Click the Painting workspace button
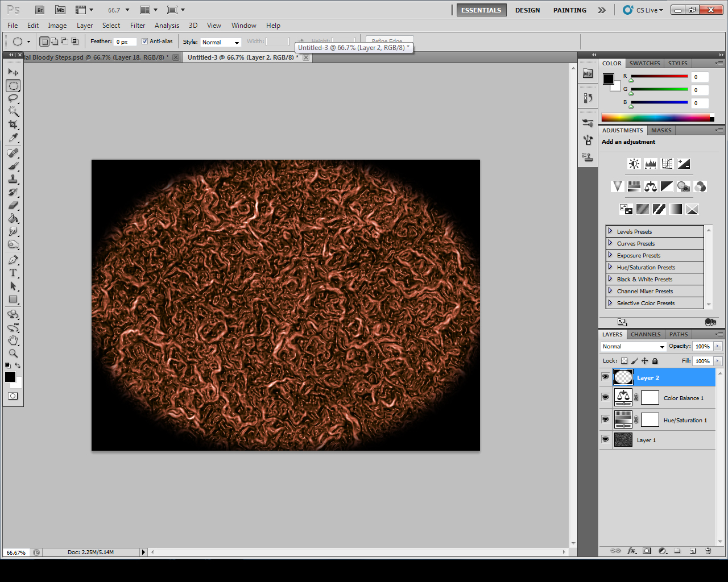The width and height of the screenshot is (728, 582). tap(569, 10)
